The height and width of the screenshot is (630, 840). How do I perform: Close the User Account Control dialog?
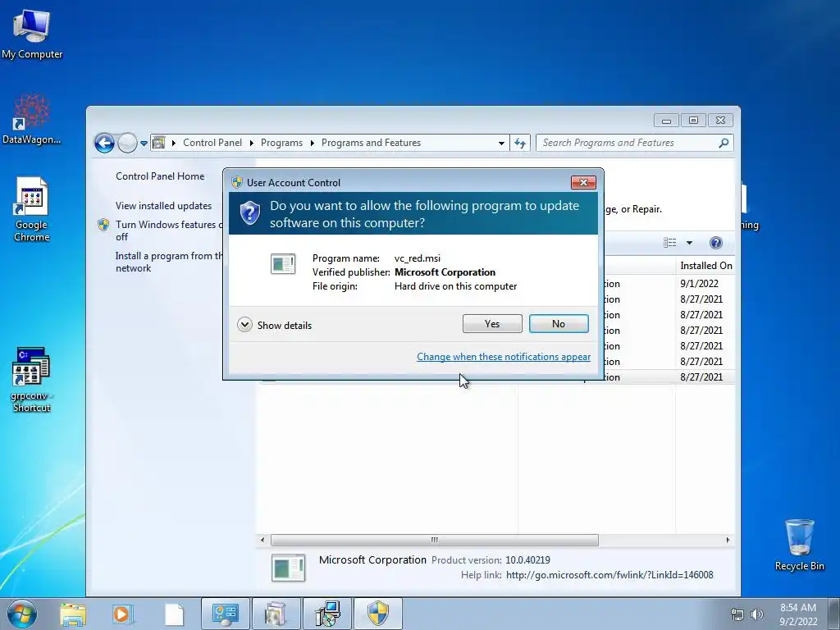[x=583, y=183]
